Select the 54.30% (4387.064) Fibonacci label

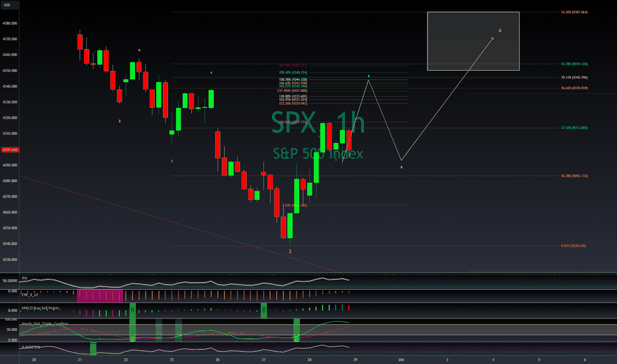(x=574, y=12)
